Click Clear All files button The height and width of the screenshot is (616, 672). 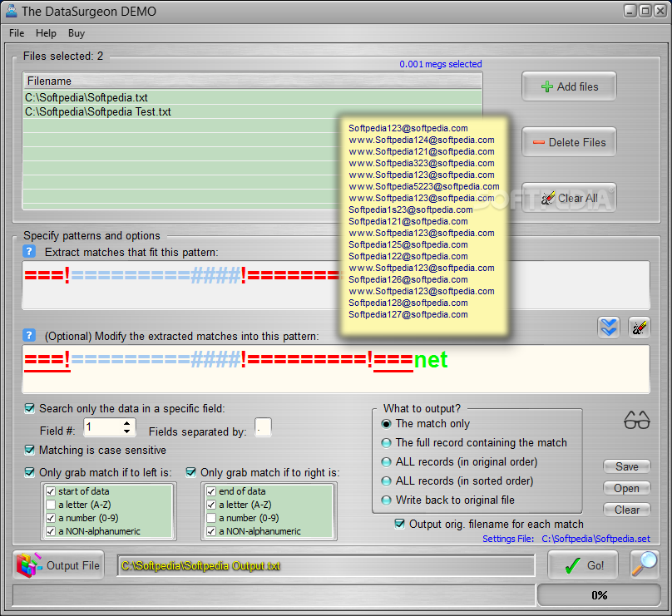click(569, 198)
